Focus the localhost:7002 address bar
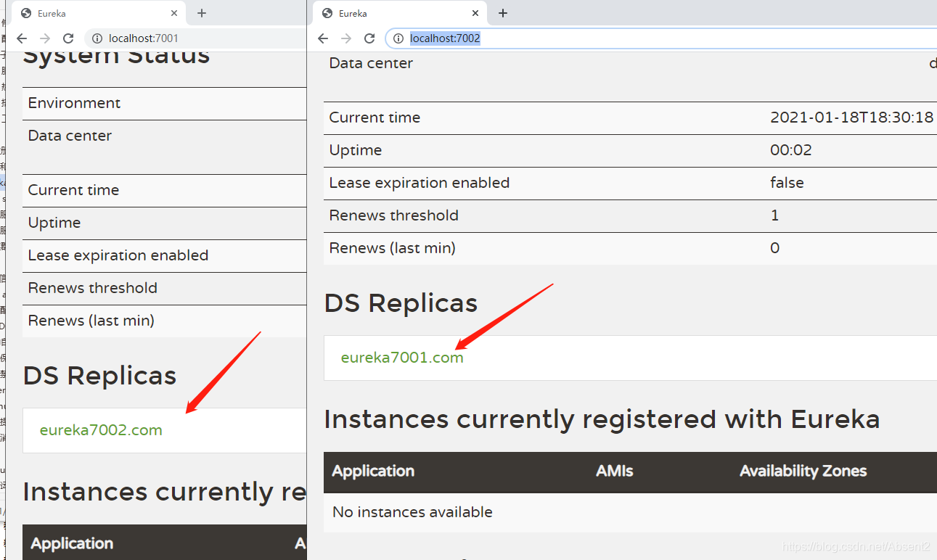Viewport: 937px width, 560px height. (661, 38)
